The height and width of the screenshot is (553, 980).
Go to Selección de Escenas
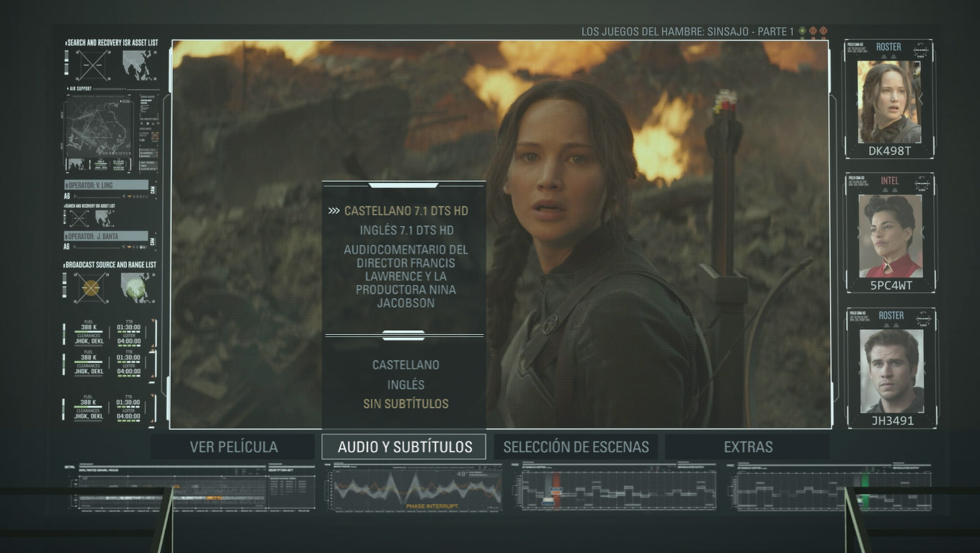[x=576, y=446]
